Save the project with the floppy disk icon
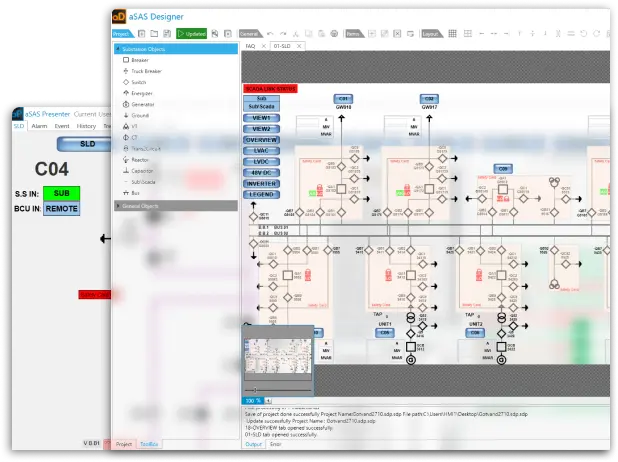Viewport: 618px width, 462px height. [x=167, y=34]
